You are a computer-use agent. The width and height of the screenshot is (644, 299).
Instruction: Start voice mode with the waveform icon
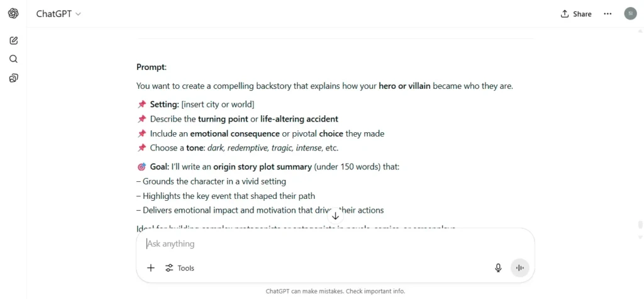click(x=519, y=268)
